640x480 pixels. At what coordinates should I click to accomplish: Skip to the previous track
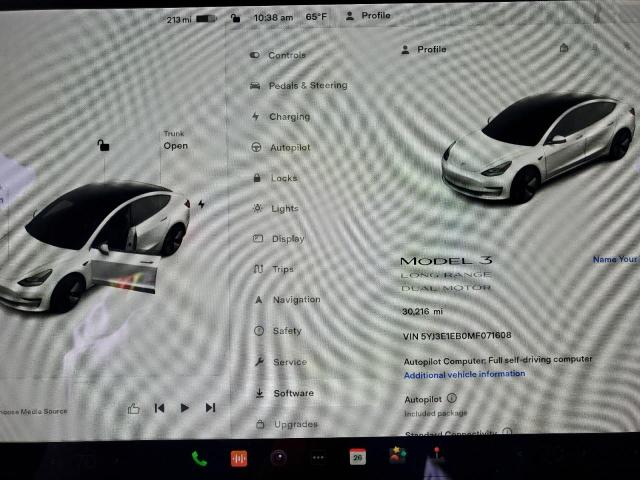pos(159,408)
